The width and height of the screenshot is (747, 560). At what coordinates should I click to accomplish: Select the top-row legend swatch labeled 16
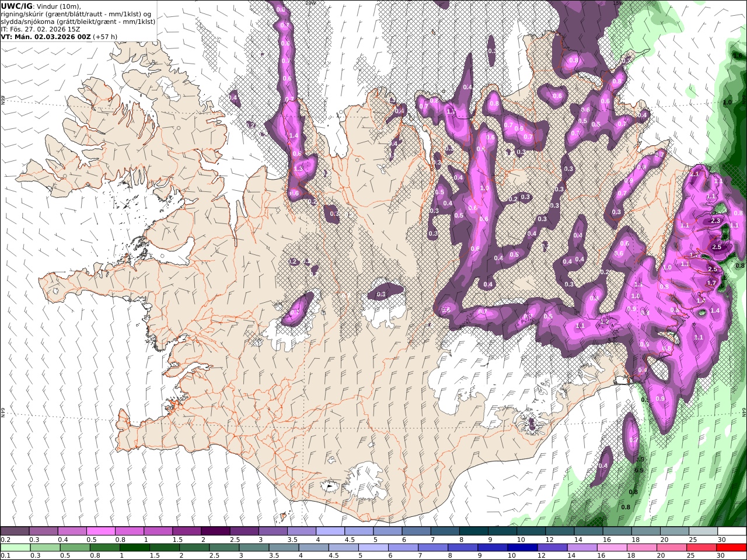pyautogui.click(x=617, y=531)
